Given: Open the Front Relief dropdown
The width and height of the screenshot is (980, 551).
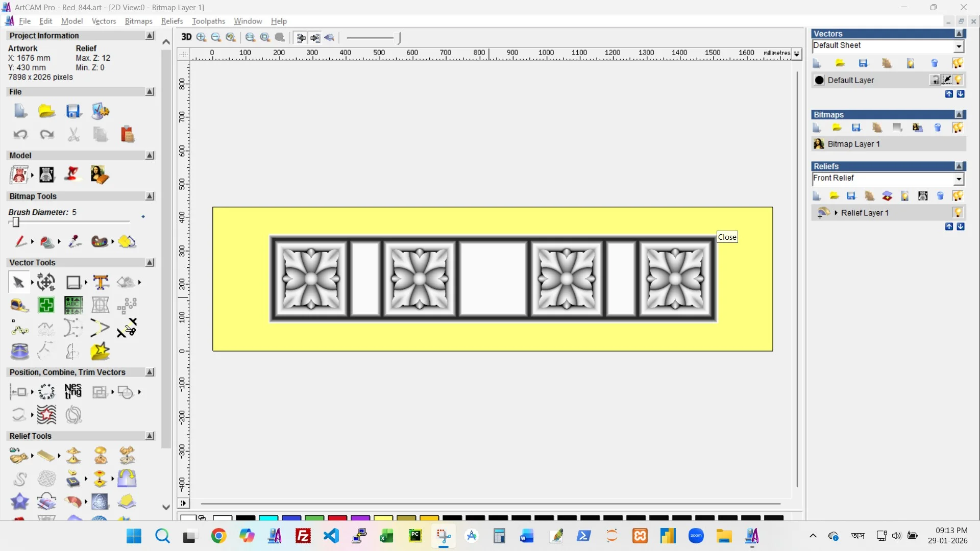Looking at the screenshot, I should [x=959, y=179].
